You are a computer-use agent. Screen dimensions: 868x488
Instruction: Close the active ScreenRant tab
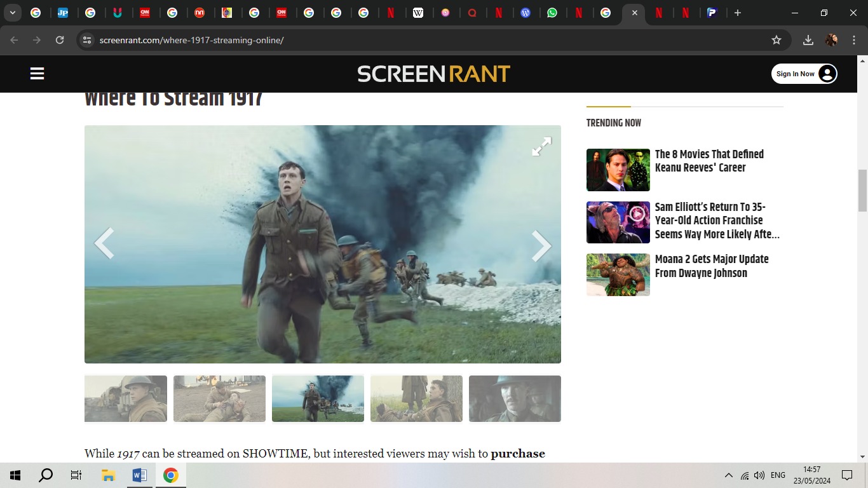(x=634, y=13)
